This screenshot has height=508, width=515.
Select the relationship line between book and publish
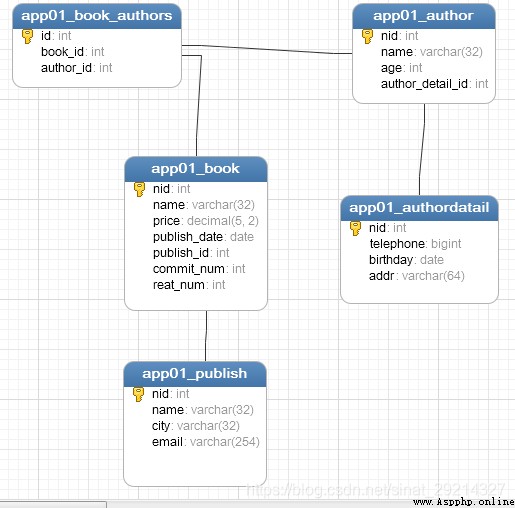coord(206,336)
